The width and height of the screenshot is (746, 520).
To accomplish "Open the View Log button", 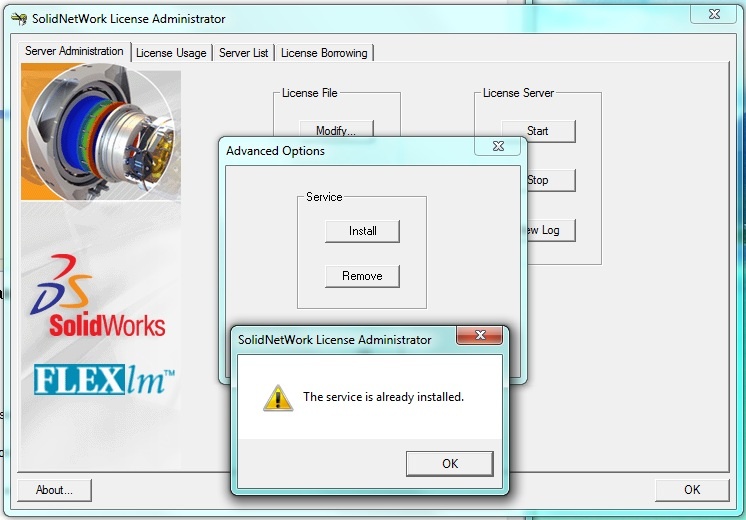I will click(x=550, y=230).
